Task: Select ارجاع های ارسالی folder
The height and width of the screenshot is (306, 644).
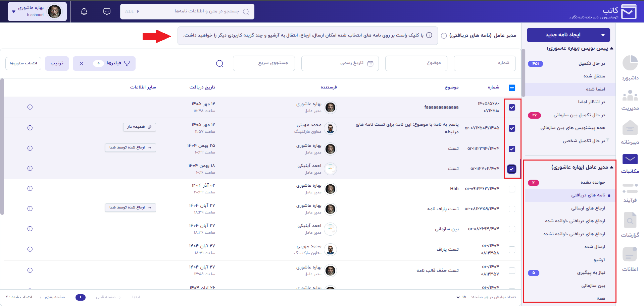Action: point(588,208)
